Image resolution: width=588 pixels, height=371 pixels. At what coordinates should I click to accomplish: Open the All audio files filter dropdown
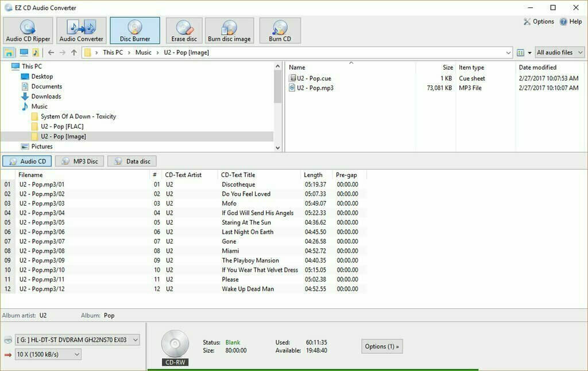(559, 52)
